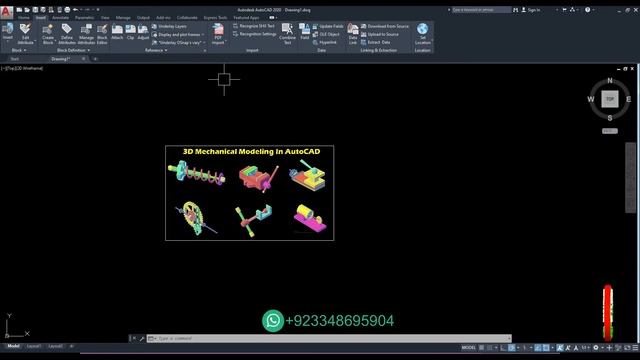The height and width of the screenshot is (360, 640).
Task: Switch to the Manage ribbon tab
Action: [123, 18]
